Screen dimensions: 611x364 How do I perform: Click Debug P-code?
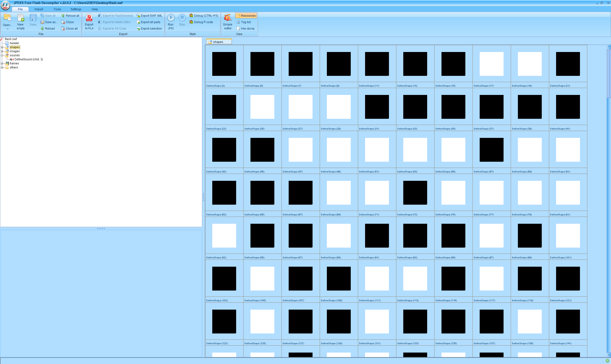tap(201, 22)
